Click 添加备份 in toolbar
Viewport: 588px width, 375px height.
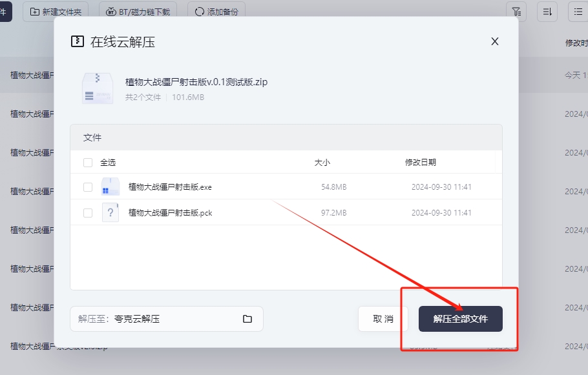click(x=216, y=12)
